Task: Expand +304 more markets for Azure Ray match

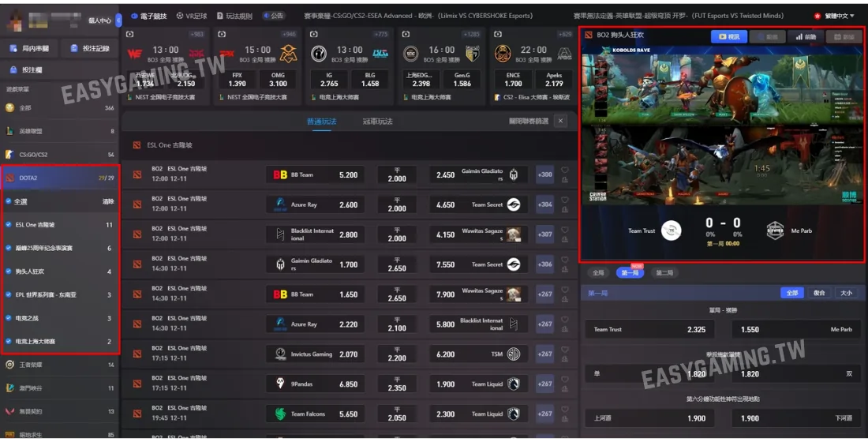Action: [x=544, y=204]
